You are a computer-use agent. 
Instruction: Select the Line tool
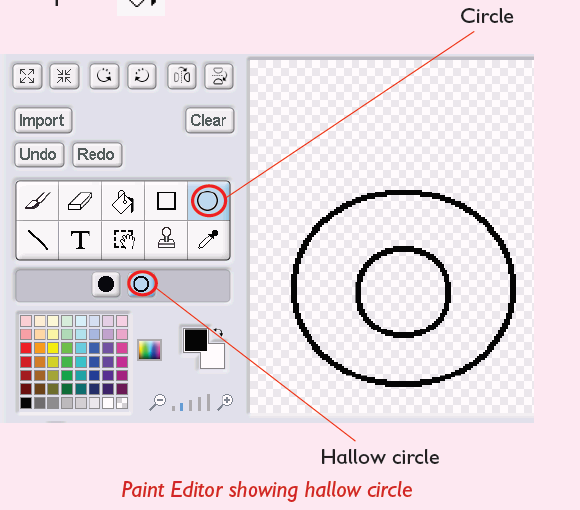(37, 240)
